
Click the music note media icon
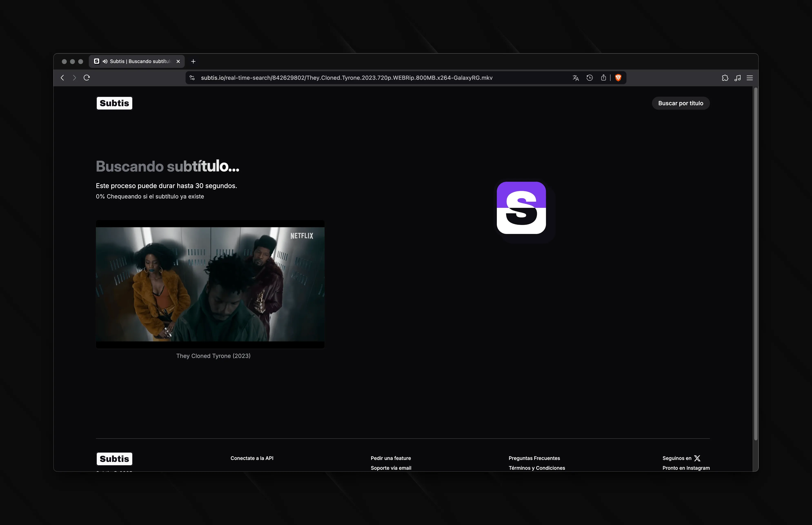[x=738, y=78]
